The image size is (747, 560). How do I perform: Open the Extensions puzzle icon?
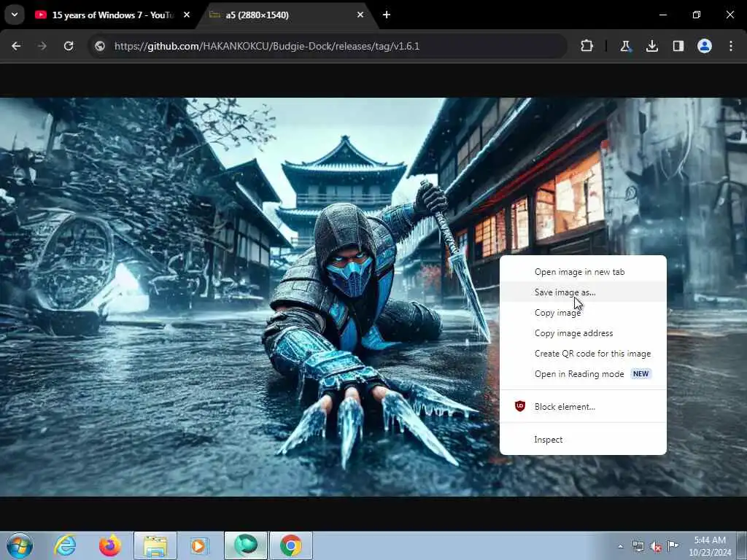click(x=587, y=46)
